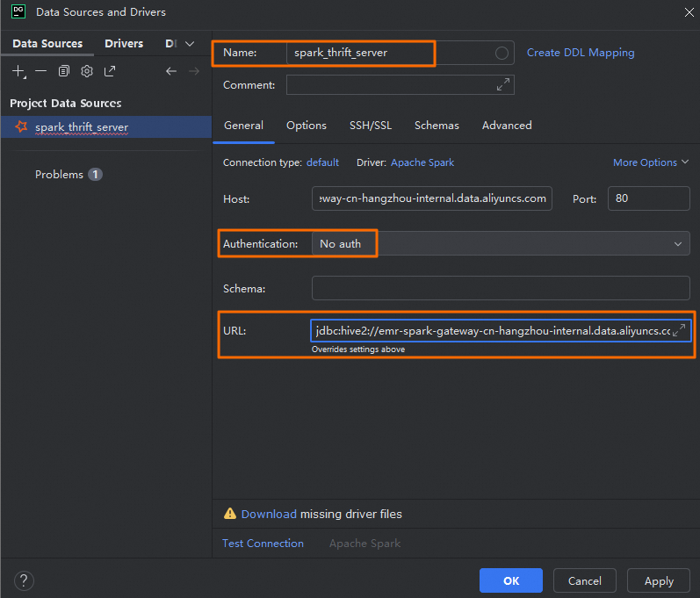The height and width of the screenshot is (598, 700).
Task: Click the make global export icon
Action: (x=110, y=71)
